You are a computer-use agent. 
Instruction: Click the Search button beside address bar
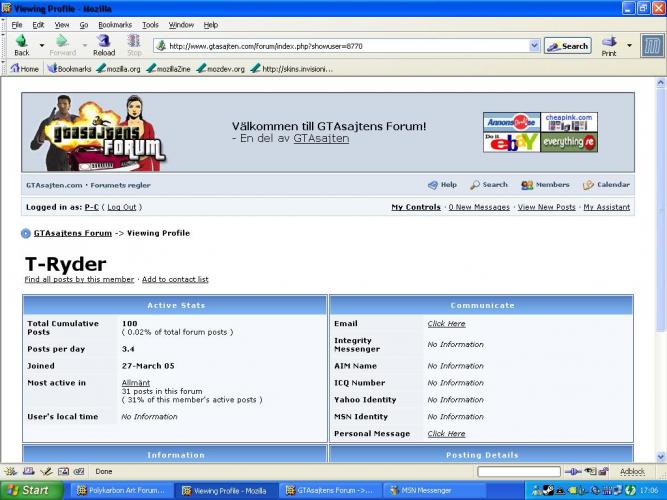pos(567,46)
